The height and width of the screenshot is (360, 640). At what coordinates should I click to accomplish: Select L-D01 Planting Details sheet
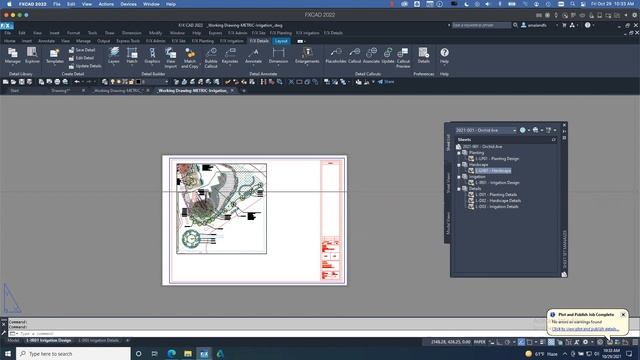coord(496,195)
